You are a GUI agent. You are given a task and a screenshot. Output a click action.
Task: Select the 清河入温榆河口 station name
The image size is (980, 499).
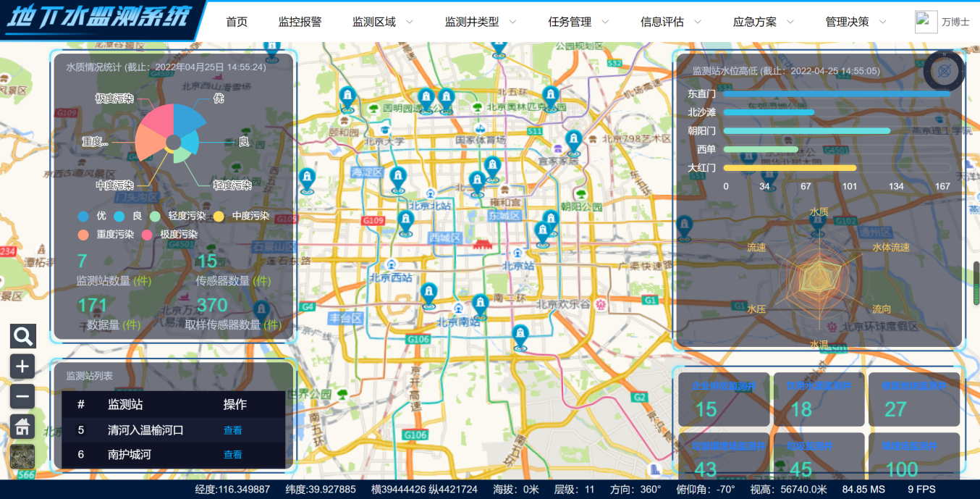point(145,430)
